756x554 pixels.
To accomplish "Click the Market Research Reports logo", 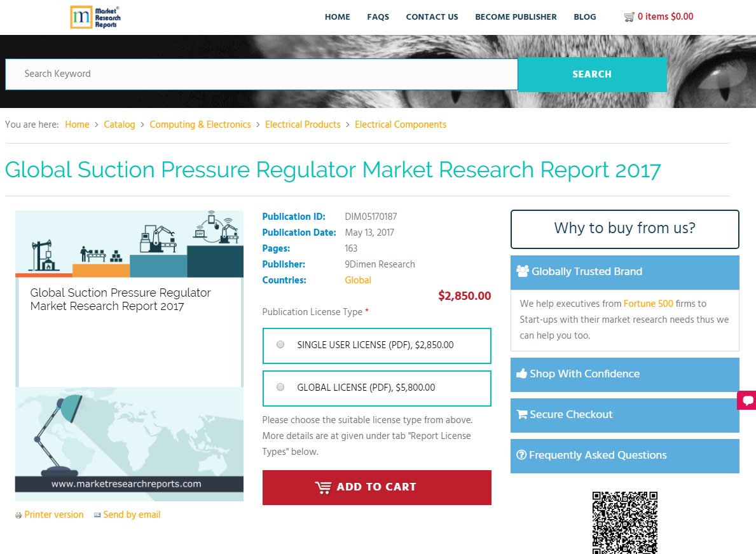I will (95, 17).
